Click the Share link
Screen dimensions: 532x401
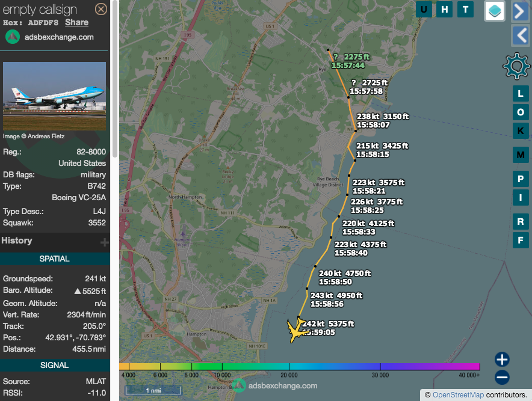click(x=76, y=22)
